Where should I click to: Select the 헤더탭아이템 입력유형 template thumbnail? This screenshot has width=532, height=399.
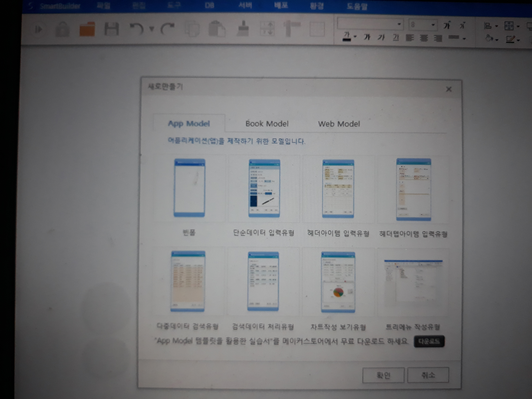pos(413,190)
